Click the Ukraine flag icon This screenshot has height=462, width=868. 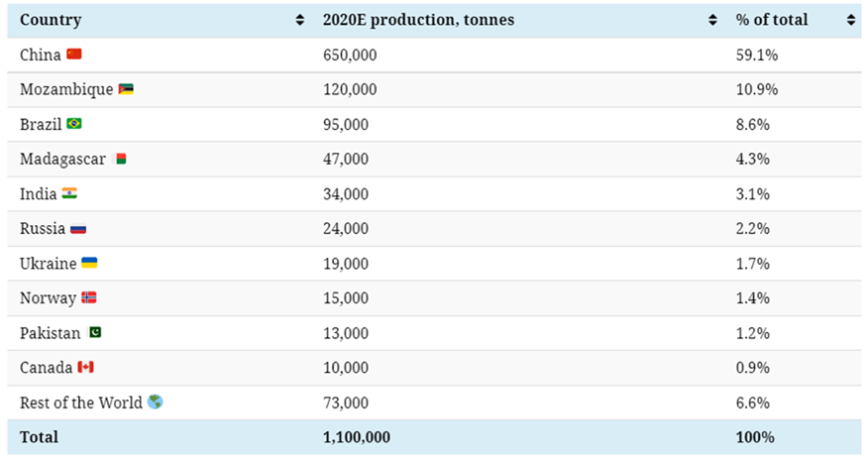pos(89,263)
